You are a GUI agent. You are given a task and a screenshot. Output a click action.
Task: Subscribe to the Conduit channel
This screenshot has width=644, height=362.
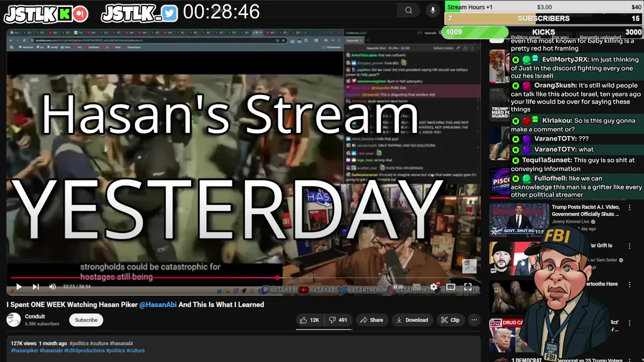click(x=86, y=320)
